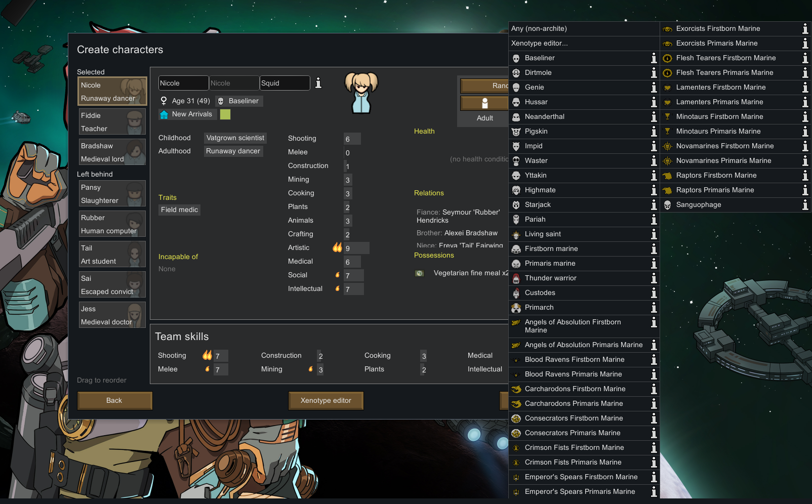Show info icon next to Genie
The width and height of the screenshot is (812, 504).
point(654,88)
